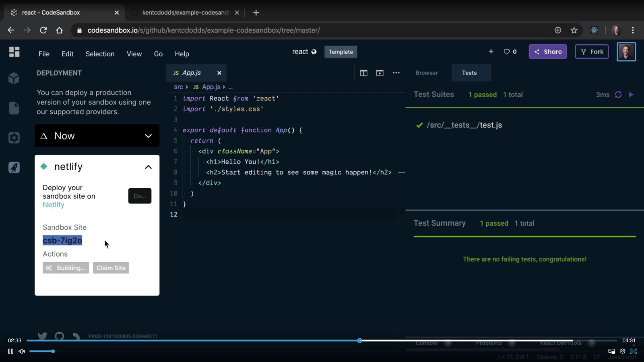Click the browser address bar URL
Screen dimensions: 644x362
point(203,30)
